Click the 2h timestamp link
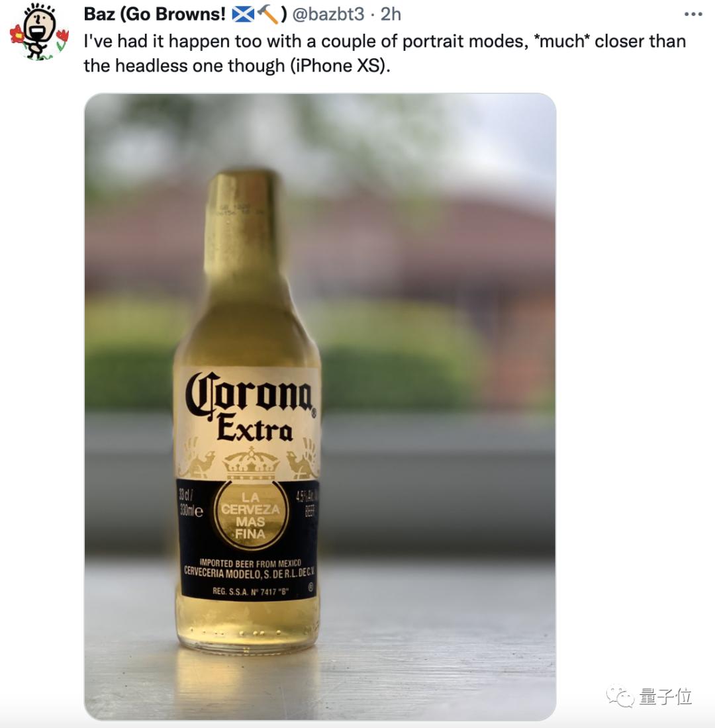The width and height of the screenshot is (715, 728). (390, 15)
